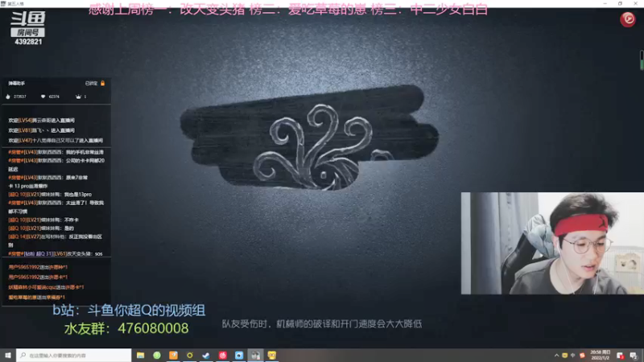Open the Windows notification center
644x362 pixels.
coord(634,356)
